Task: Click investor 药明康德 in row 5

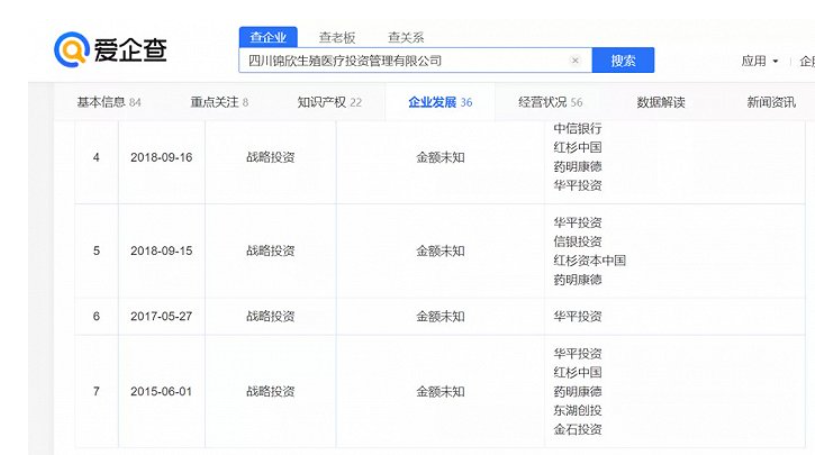Action: [577, 279]
